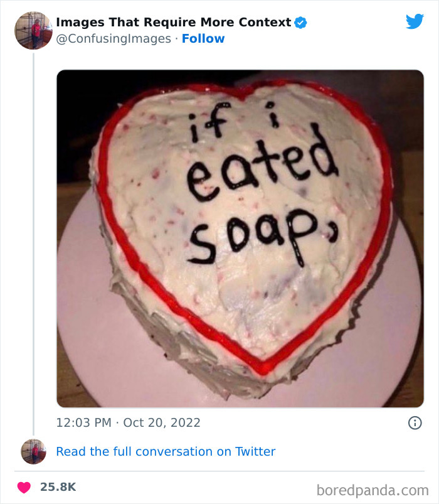
Task: Click the Twitter bird logo
Action: [415, 21]
